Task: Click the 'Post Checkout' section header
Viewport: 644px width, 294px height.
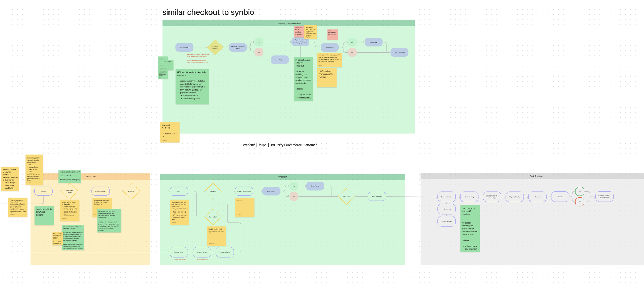Action: (536, 176)
